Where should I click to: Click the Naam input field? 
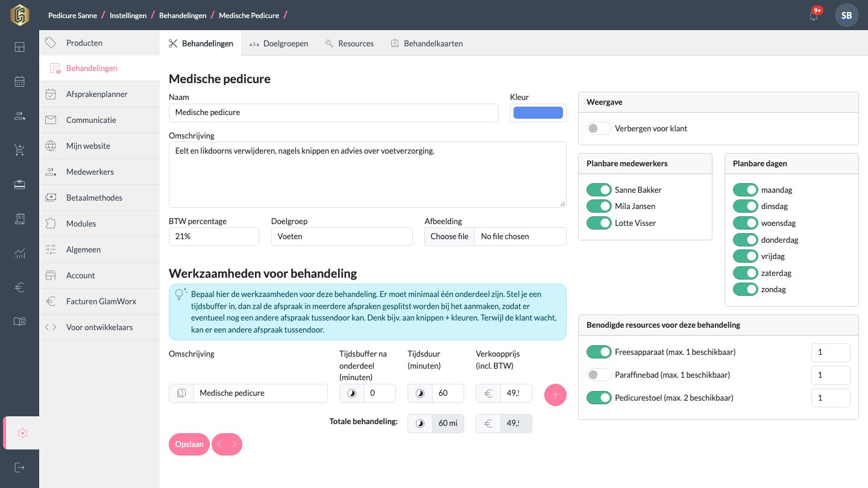(x=333, y=113)
